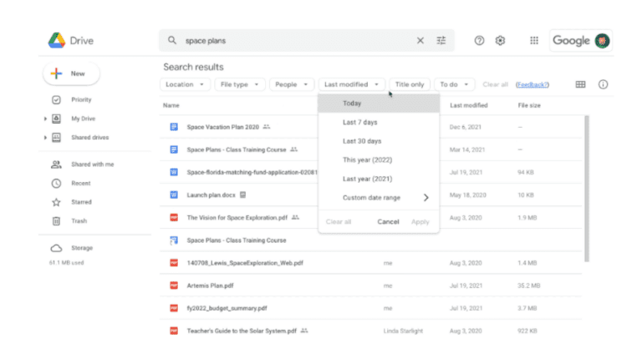The image size is (642, 364).
Task: Select Today in date menu
Action: pos(379,103)
